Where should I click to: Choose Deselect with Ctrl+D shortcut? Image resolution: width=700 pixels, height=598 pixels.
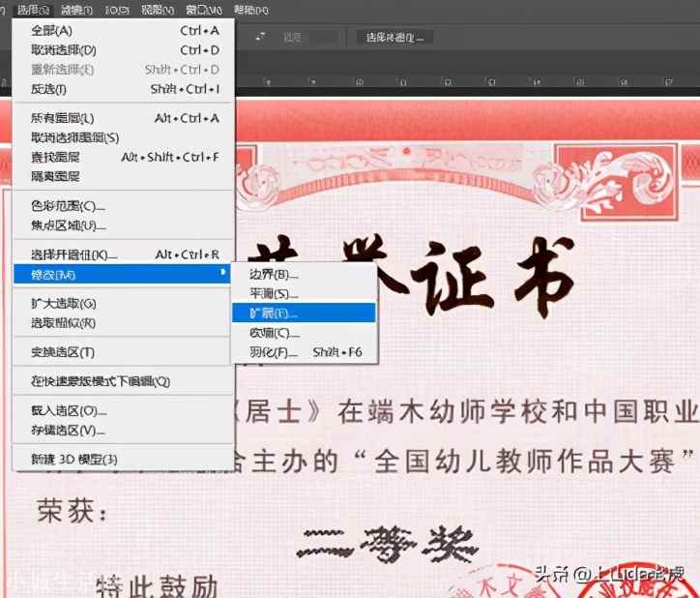(124, 50)
